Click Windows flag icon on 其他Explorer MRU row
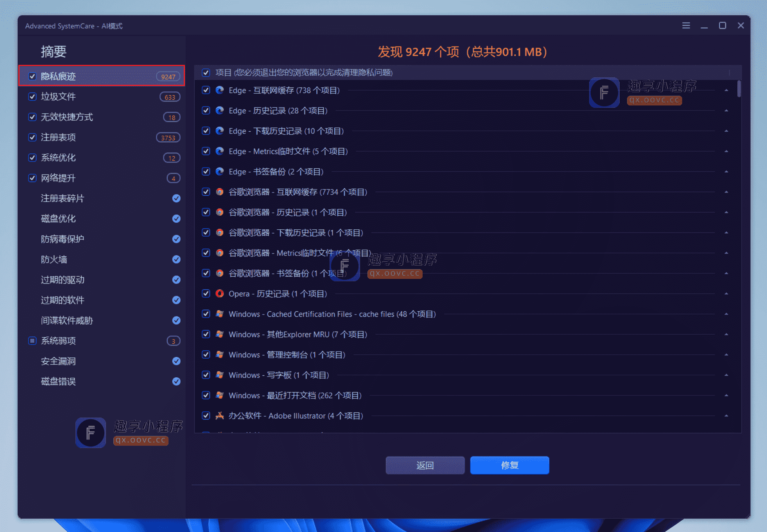 click(x=220, y=334)
